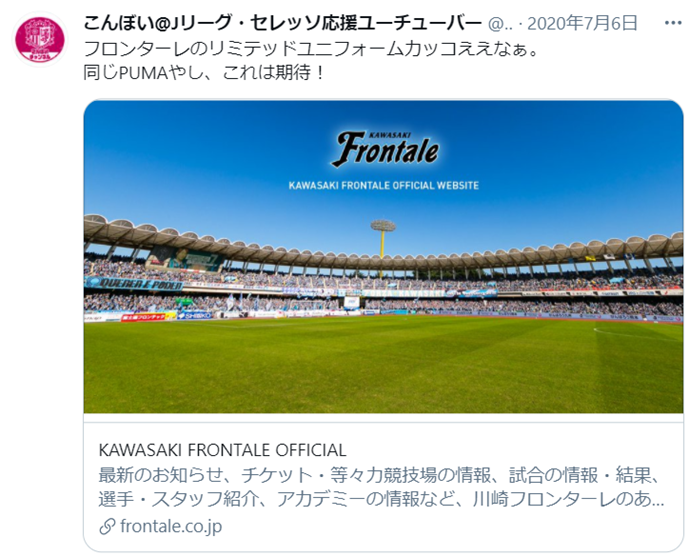Click the Frontale script logo in the card image
The image size is (690, 557).
385,149
